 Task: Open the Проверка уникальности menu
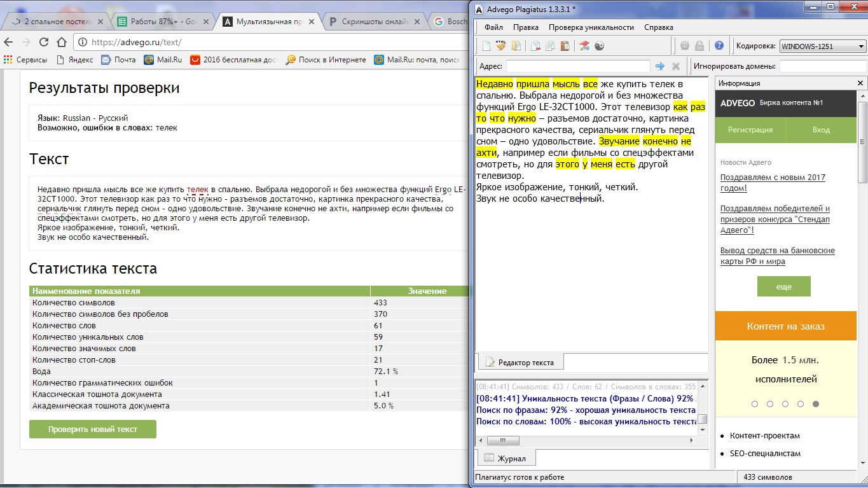591,27
